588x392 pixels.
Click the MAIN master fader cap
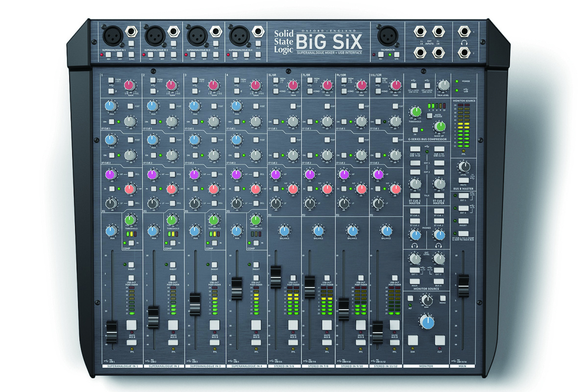(x=463, y=286)
